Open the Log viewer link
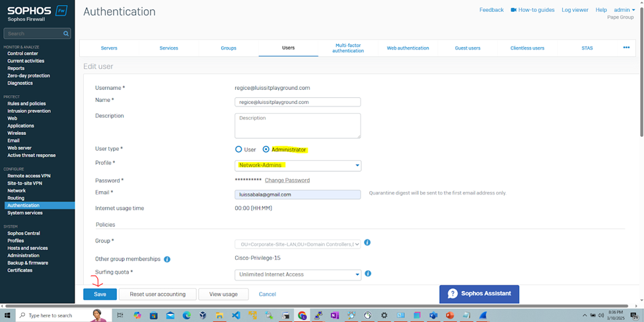Viewport: 644px width, 322px height. coord(575,10)
